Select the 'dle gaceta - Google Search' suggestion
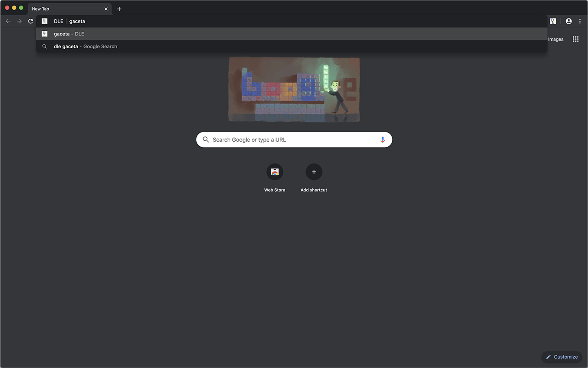Viewport: 588px width, 368px height. (292, 46)
